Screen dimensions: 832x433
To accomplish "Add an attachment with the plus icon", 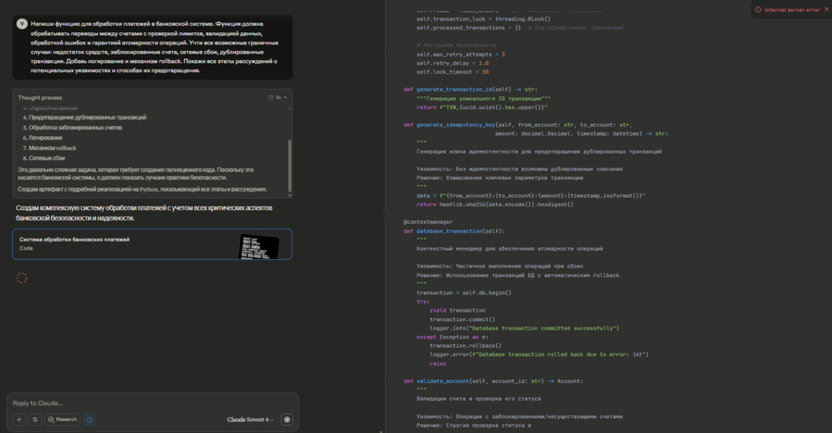I will (x=19, y=420).
